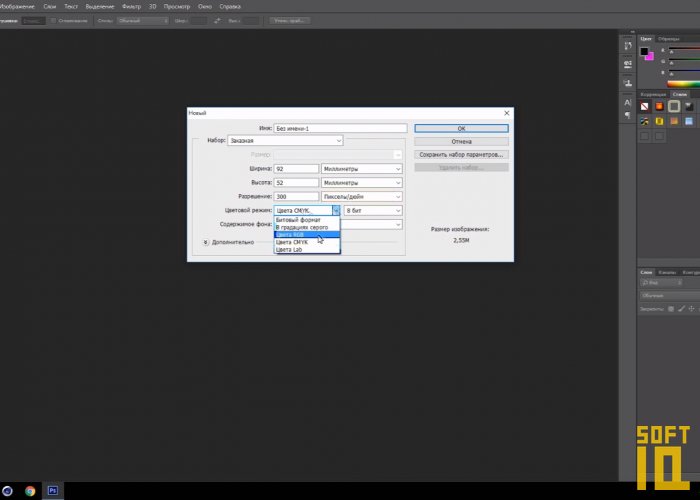Select Цвета RGB from color mode list

[x=307, y=235]
